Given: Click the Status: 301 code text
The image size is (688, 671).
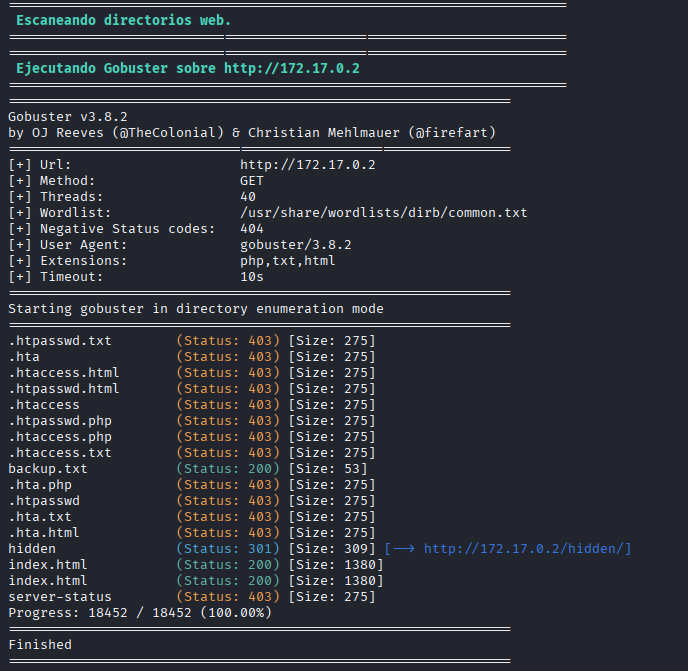Looking at the screenshot, I should 228,549.
